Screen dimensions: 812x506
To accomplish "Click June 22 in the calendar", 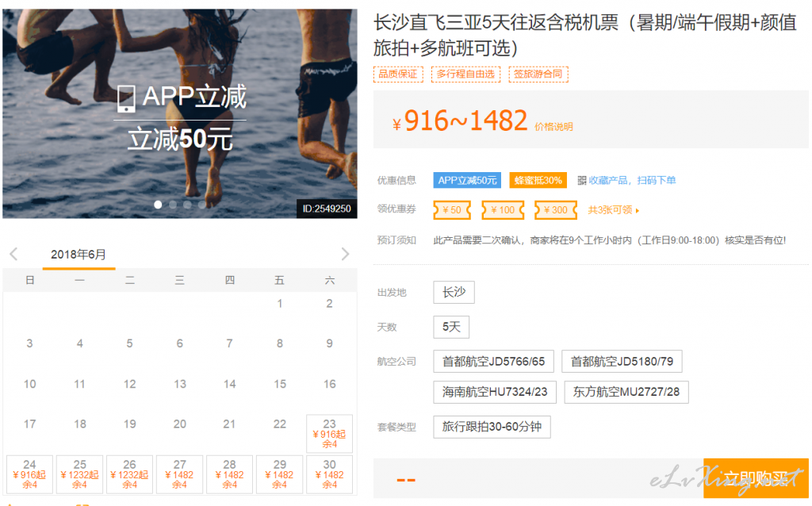I will tap(280, 424).
